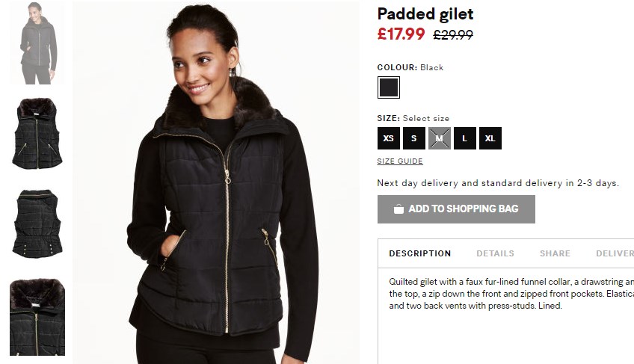Choose the Black colour swatch
This screenshot has height=364, width=634.
coord(389,87)
